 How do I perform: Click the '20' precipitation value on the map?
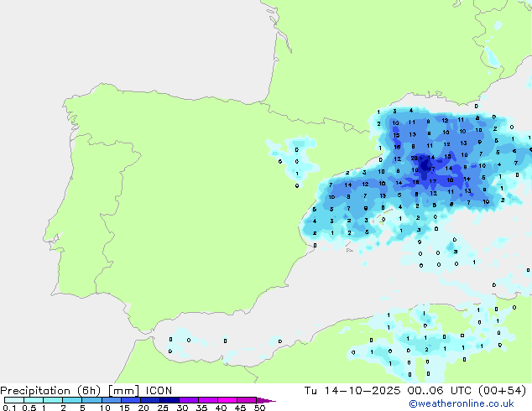[414, 158]
